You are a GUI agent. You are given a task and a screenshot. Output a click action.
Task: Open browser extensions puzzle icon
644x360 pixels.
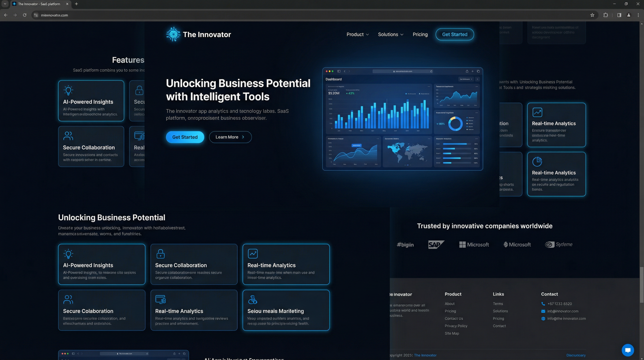point(605,15)
